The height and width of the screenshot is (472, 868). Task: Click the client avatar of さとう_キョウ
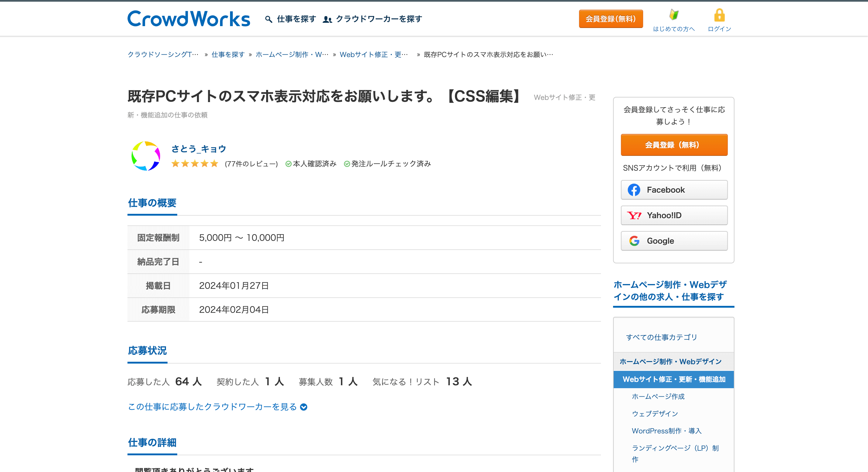tap(146, 156)
